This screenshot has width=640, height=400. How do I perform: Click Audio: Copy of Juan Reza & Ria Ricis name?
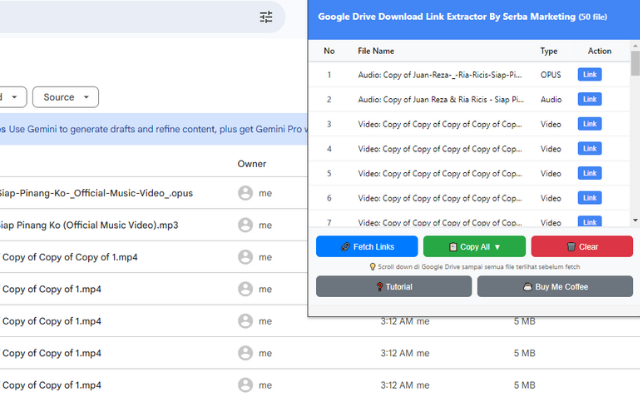[x=441, y=99]
